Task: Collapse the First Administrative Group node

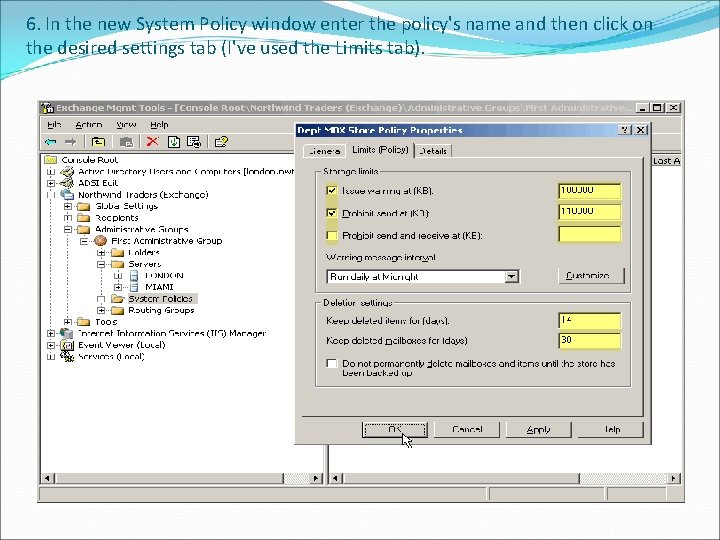Action: [x=84, y=241]
